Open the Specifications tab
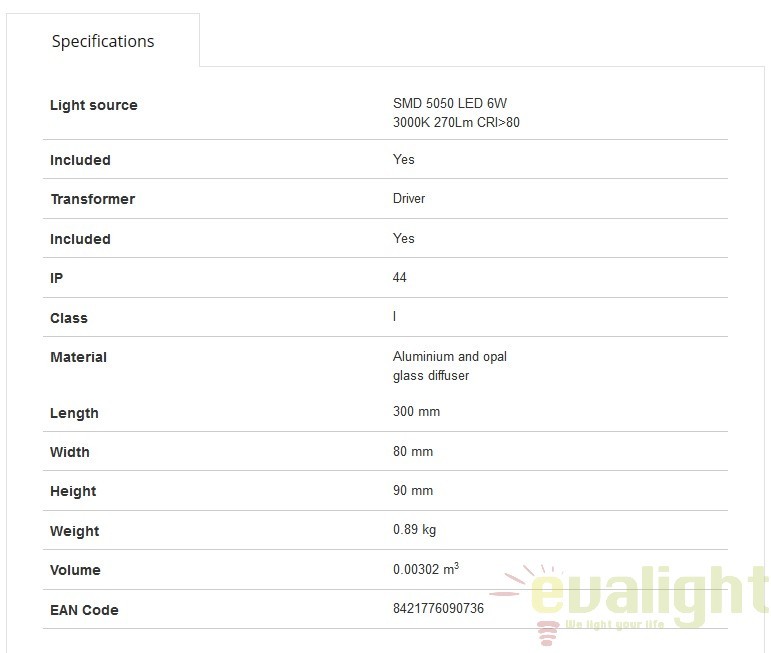This screenshot has height=653, width=771. coord(103,41)
